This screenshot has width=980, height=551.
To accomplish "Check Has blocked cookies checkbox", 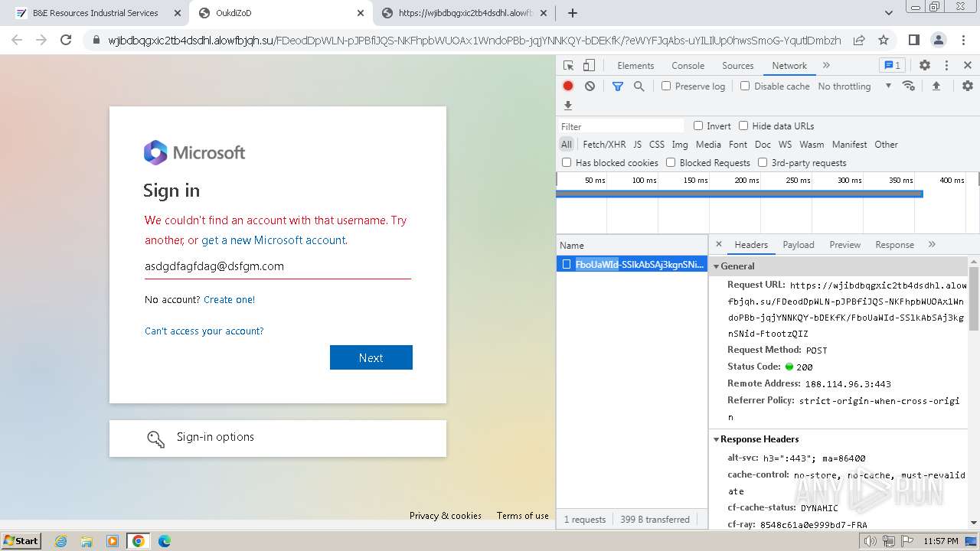I will click(567, 162).
